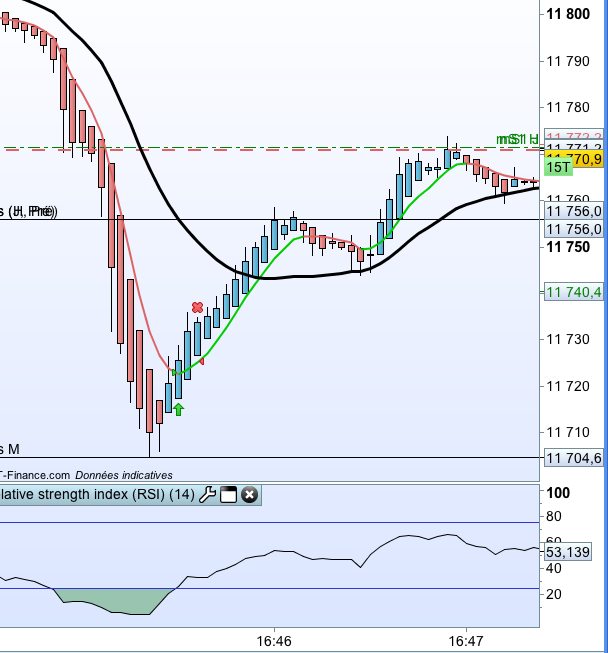Viewport: 608px width, 653px height.
Task: Click the 11 710 price axis label
Action: click(568, 432)
